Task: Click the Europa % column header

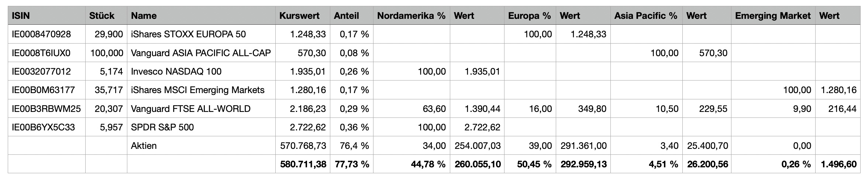Action: [529, 16]
